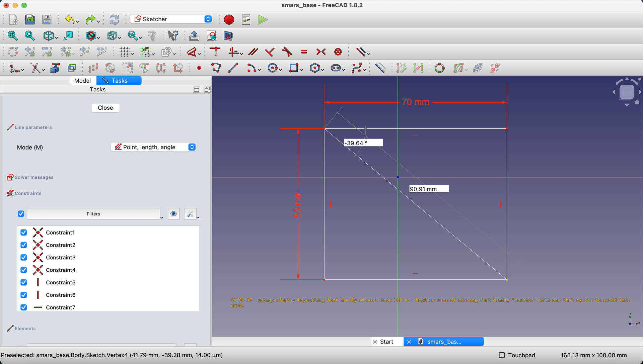643x364 pixels.
Task: Switch to the Start document tab
Action: [387, 342]
